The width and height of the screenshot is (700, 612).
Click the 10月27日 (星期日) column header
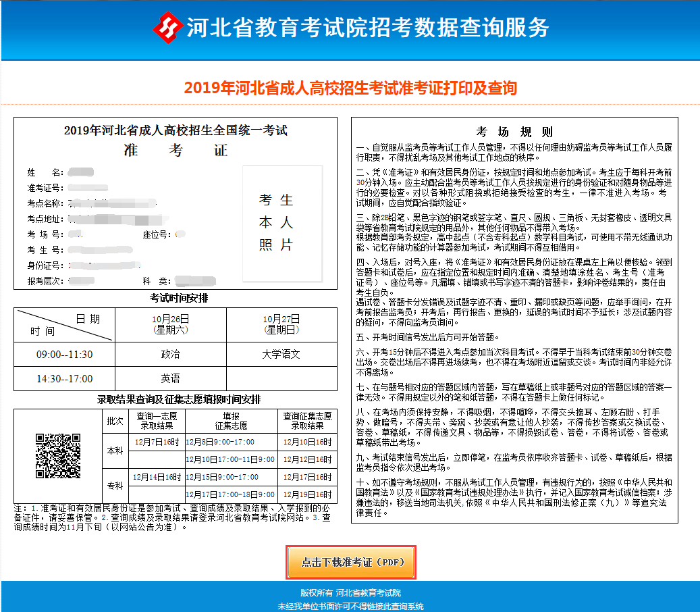click(281, 325)
